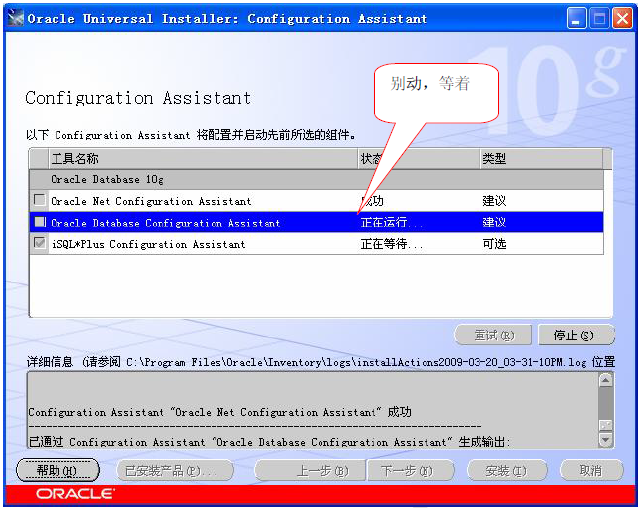644x508 pixels.
Task: Click the 类型 column header
Action: [541, 159]
